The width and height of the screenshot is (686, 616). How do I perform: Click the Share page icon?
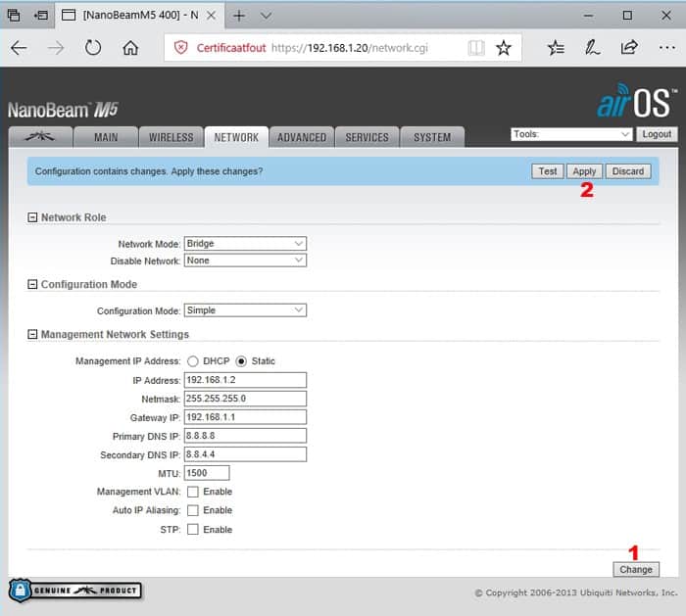click(x=629, y=47)
